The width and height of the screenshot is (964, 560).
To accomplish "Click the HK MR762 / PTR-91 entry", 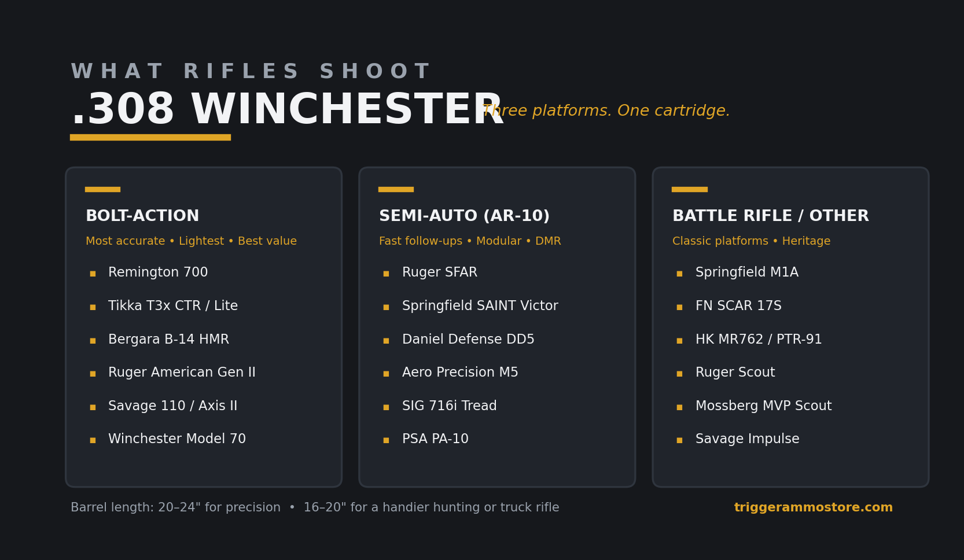I will coord(759,339).
